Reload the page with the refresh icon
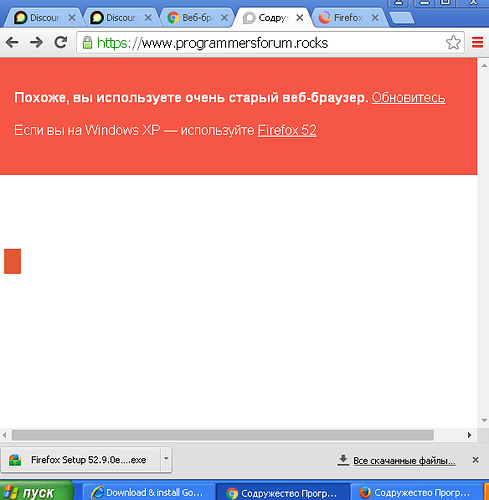This screenshot has height=500, width=489. tap(61, 42)
